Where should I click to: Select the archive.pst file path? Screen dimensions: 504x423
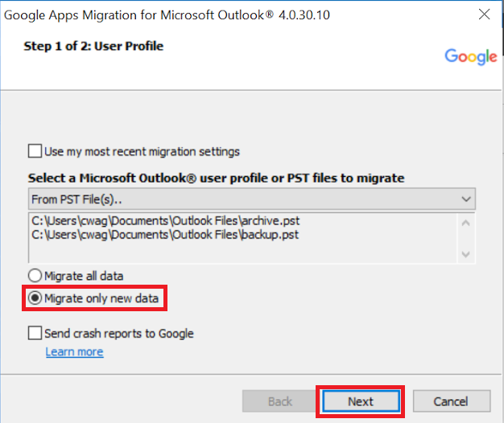tap(166, 221)
